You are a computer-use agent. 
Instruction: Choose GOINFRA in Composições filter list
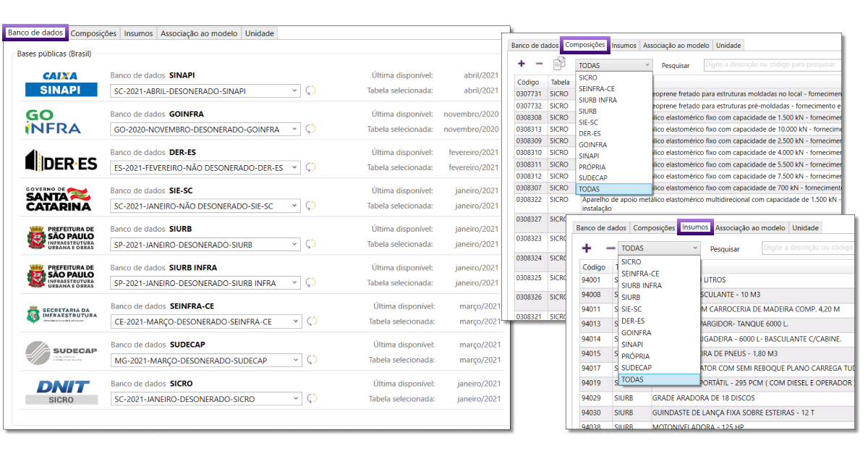[614, 145]
